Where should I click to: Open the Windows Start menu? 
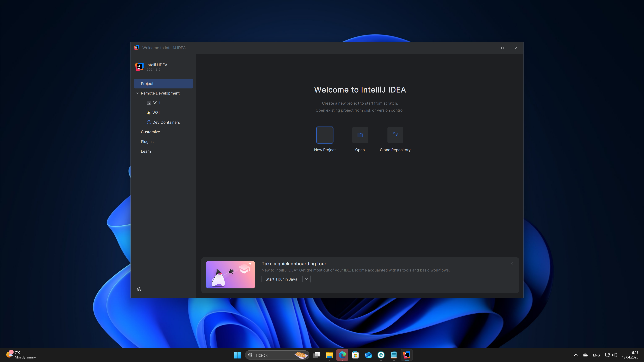pos(237,355)
